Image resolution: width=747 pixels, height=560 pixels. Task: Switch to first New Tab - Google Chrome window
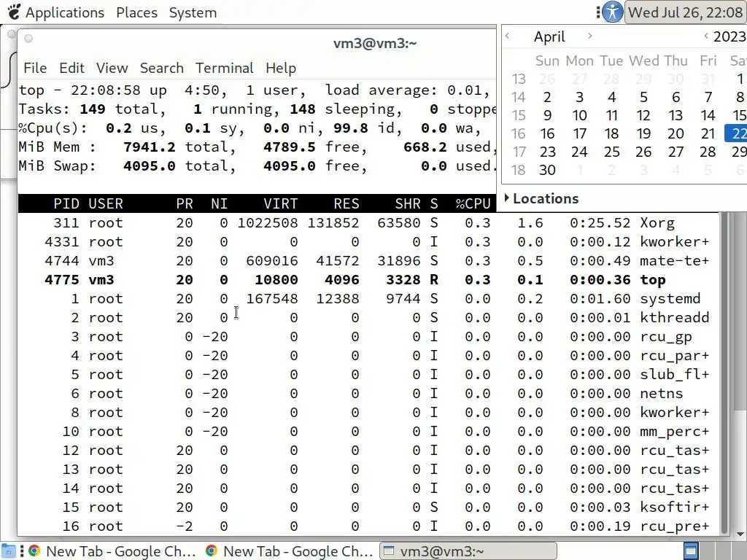112,551
